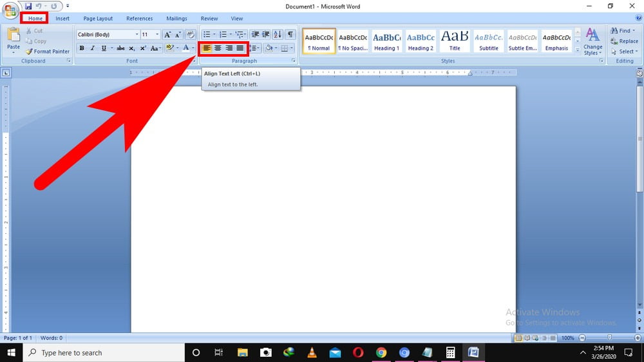The height and width of the screenshot is (362, 644).
Task: Open the font size dropdown
Action: 157,35
